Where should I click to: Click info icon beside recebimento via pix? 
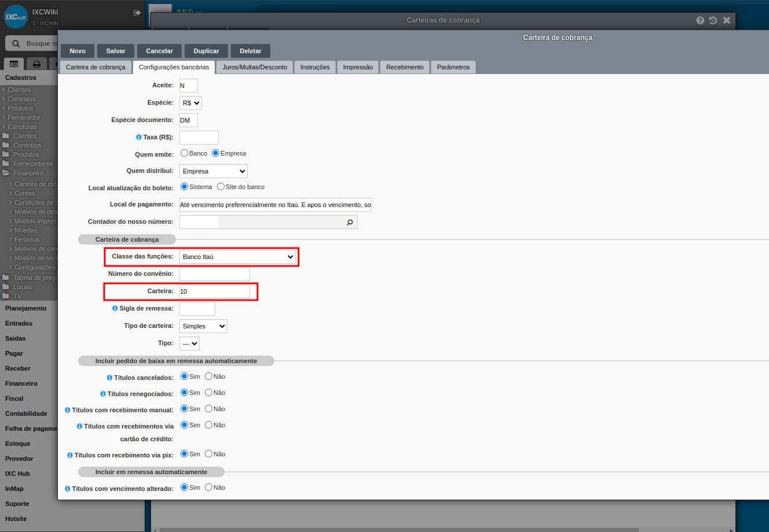(69, 455)
